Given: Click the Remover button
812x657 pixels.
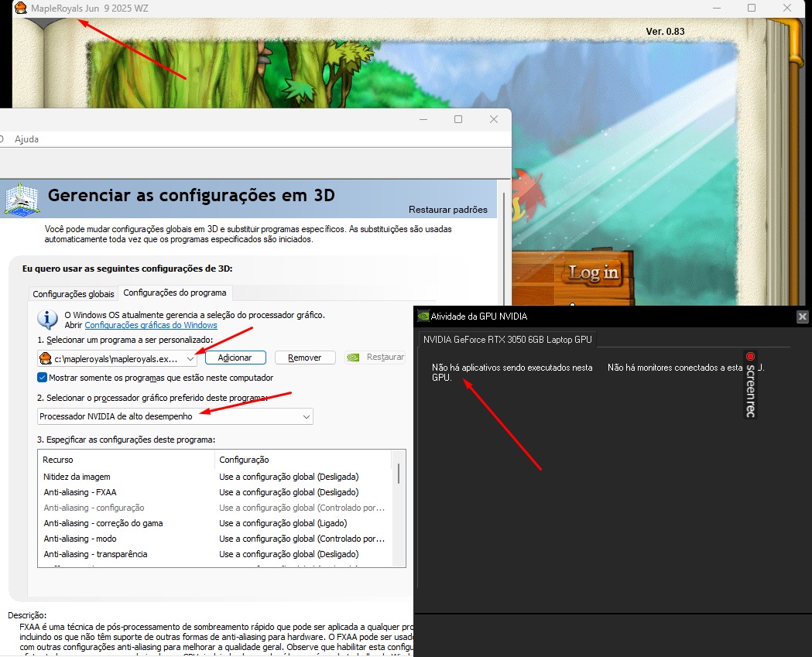Looking at the screenshot, I should (304, 357).
